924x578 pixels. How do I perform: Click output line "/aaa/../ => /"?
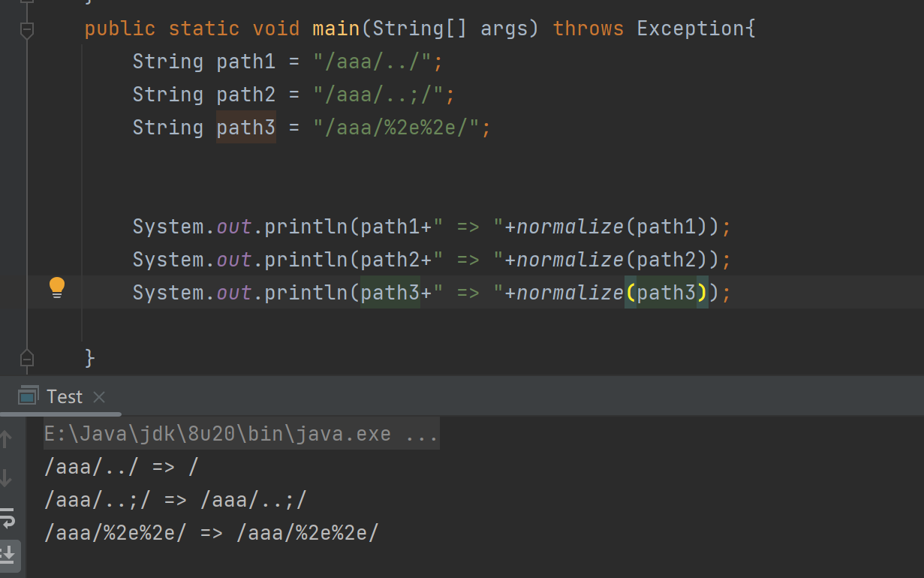(122, 467)
